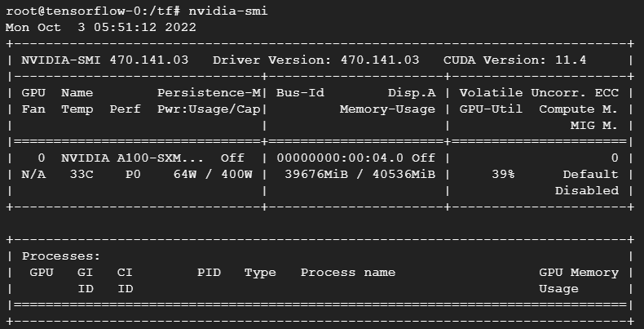Click the Process name column header
The width and height of the screenshot is (644, 329).
point(348,273)
